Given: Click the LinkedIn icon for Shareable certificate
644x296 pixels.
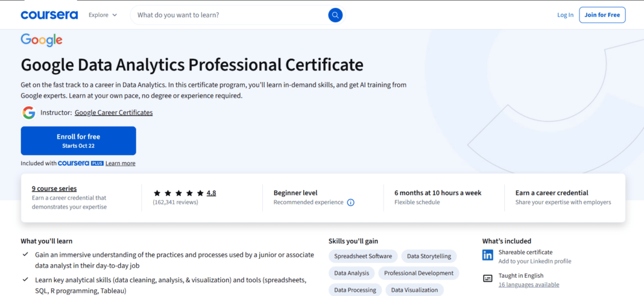Looking at the screenshot, I should tap(487, 256).
